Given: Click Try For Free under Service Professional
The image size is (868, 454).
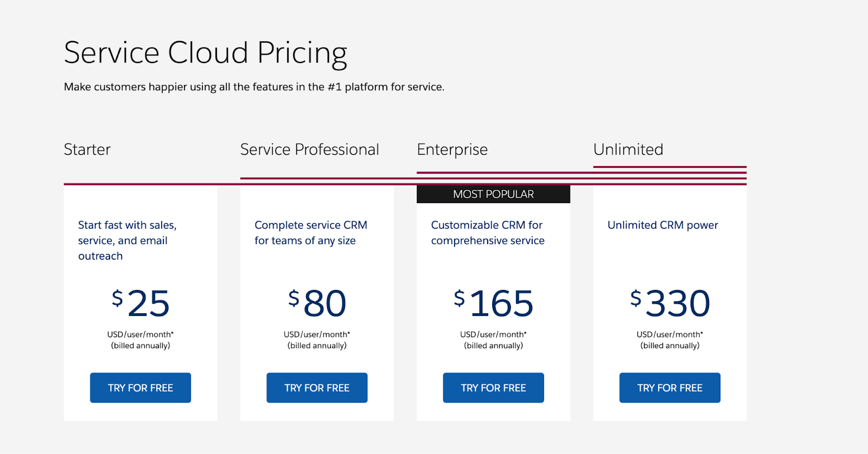Looking at the screenshot, I should (317, 387).
